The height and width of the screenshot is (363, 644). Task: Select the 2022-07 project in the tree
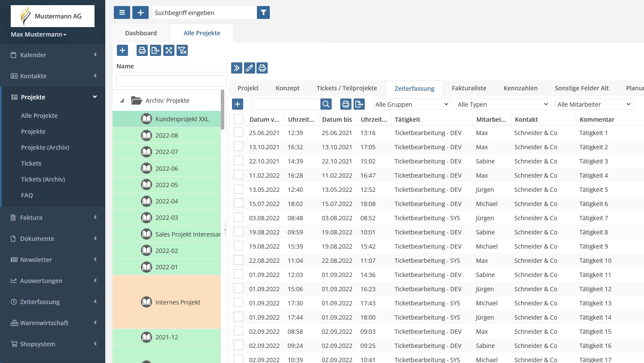coord(167,152)
